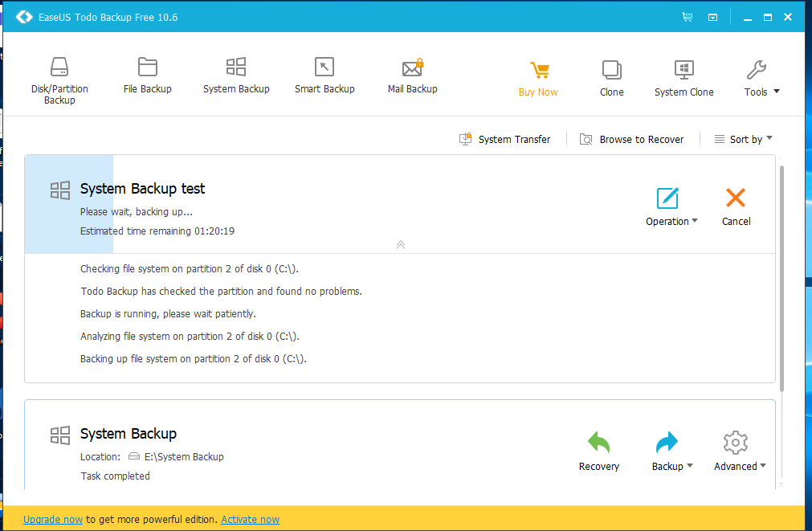Click log line 'Backup is running, please wait patiently'
The image size is (812, 531).
169,314
